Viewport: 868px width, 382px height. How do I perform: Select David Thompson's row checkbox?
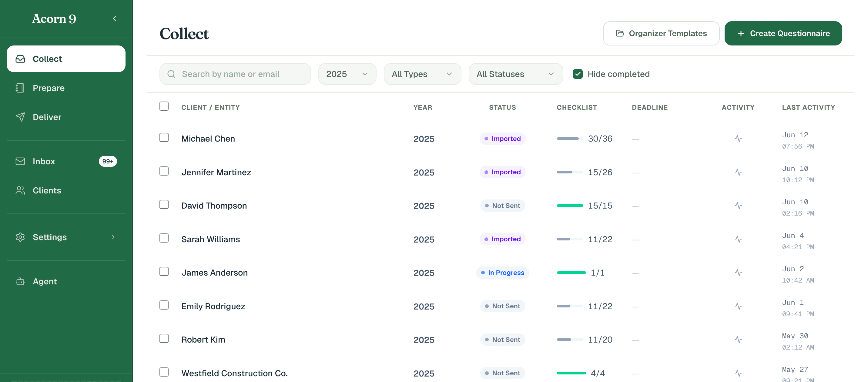pyautogui.click(x=164, y=204)
